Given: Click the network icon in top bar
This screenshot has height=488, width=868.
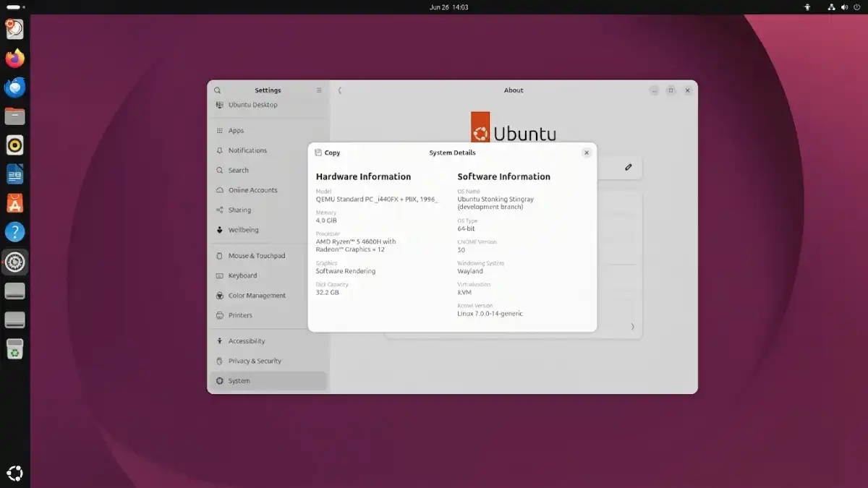Looking at the screenshot, I should (832, 7).
